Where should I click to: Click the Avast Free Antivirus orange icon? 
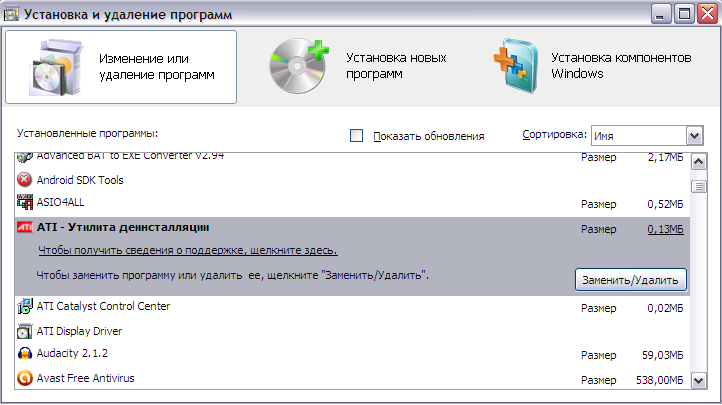24,378
